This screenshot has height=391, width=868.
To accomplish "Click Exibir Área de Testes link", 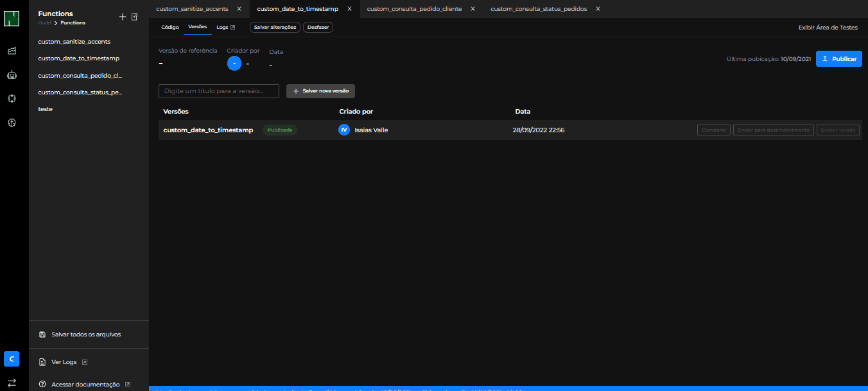I will coord(828,28).
